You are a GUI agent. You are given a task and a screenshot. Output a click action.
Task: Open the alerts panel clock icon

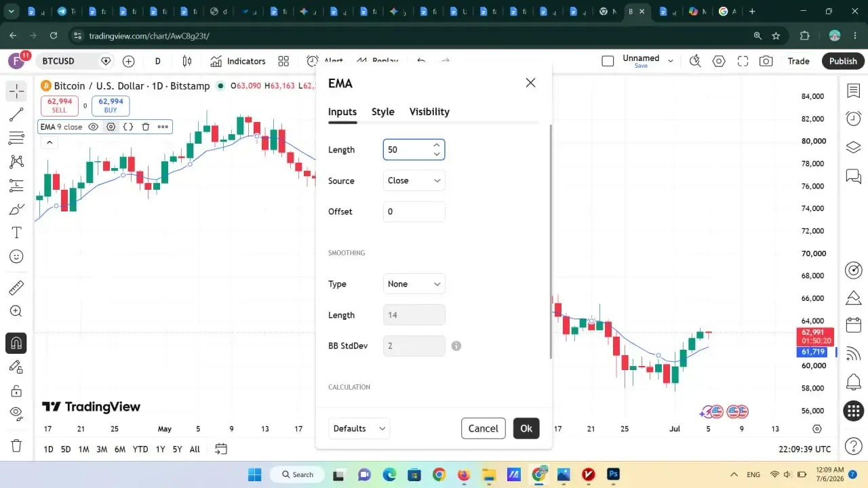(x=853, y=119)
